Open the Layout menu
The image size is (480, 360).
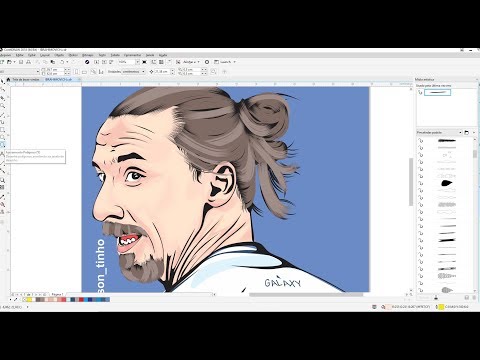click(45, 55)
